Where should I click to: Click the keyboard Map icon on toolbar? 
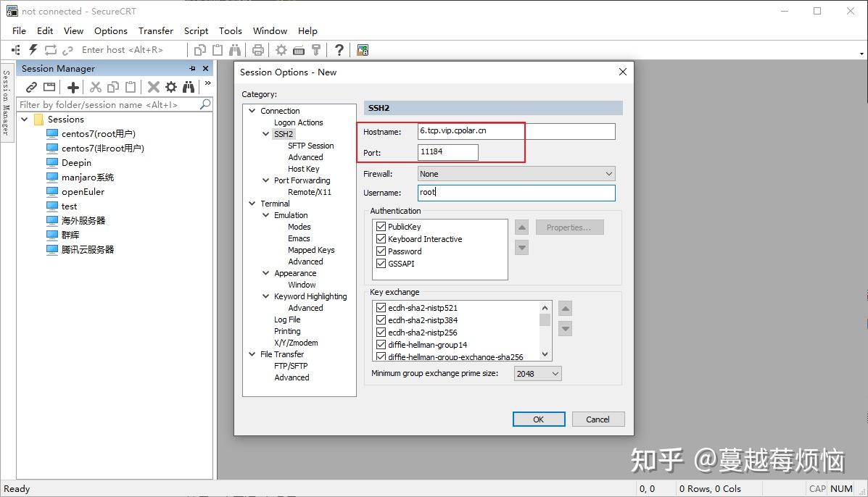299,49
